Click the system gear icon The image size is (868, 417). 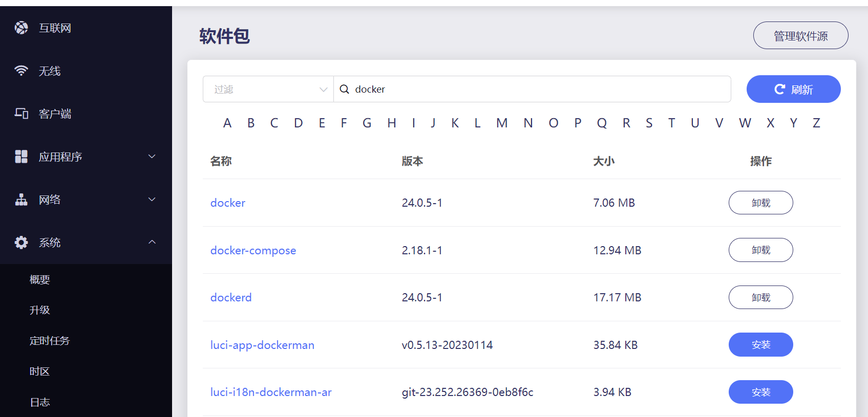point(22,243)
